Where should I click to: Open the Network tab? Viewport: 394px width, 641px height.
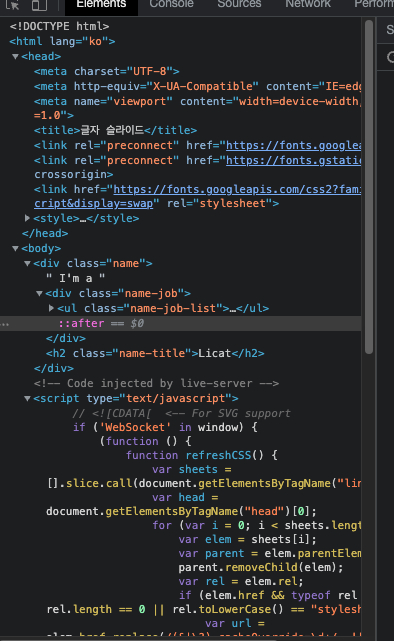coord(308,5)
